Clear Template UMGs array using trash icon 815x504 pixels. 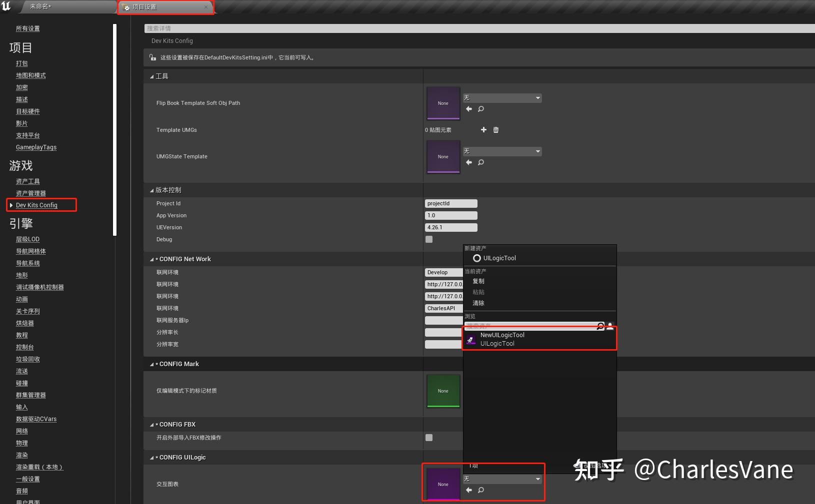click(495, 130)
